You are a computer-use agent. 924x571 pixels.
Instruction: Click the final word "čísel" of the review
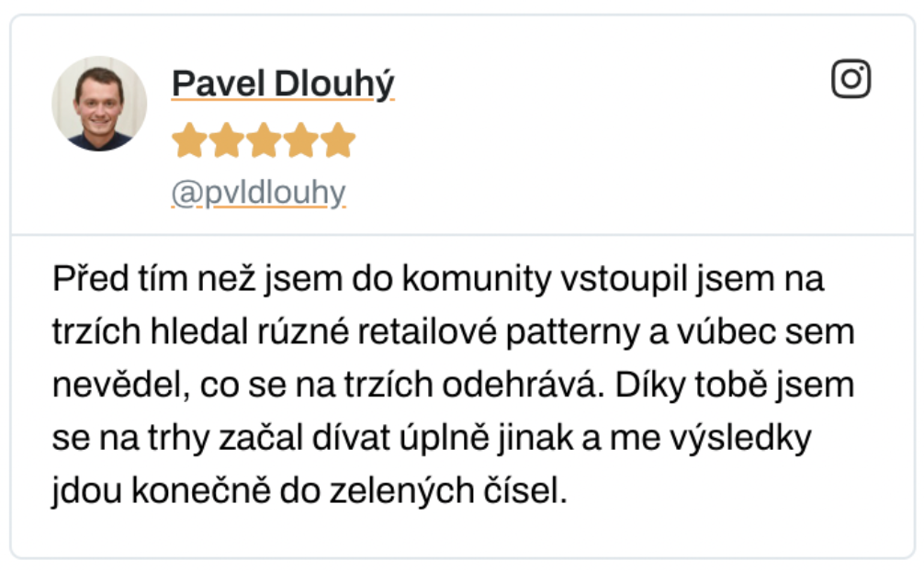click(x=525, y=490)
